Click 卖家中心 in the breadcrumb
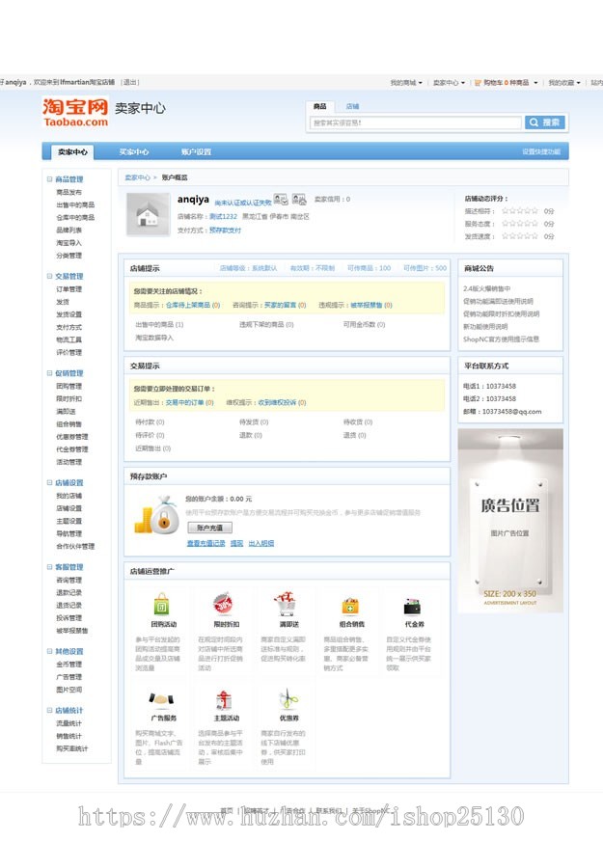 [137, 177]
